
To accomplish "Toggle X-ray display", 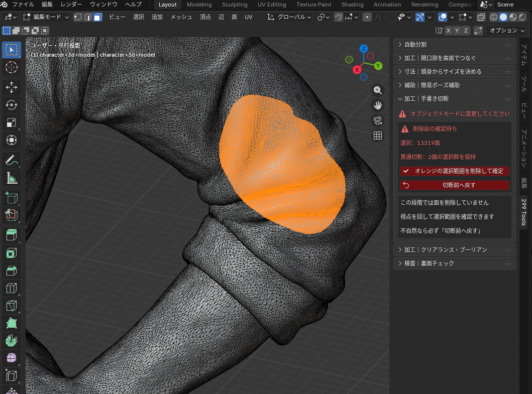I will (481, 17).
